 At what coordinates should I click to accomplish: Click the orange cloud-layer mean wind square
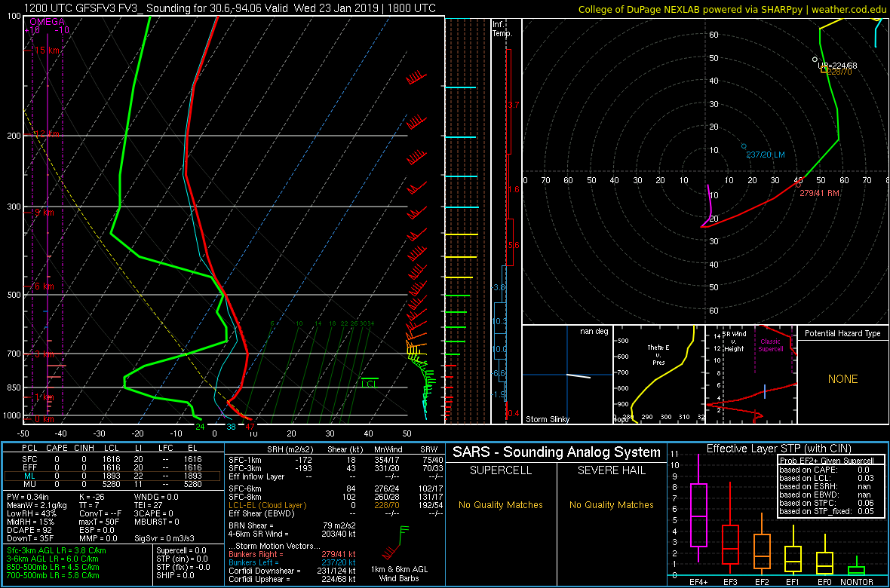point(824,69)
